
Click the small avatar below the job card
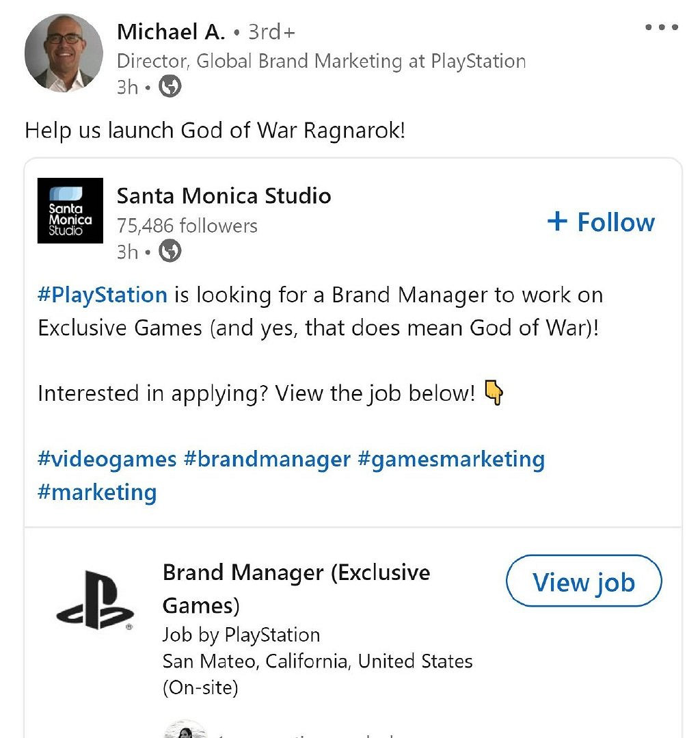186,730
